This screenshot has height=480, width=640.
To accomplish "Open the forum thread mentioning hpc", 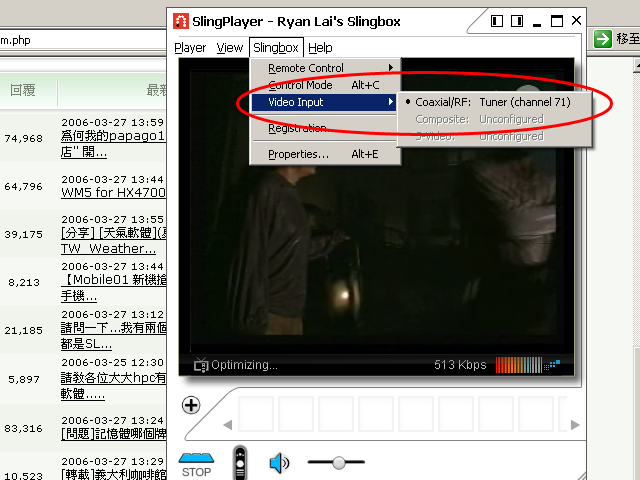I will [x=113, y=385].
